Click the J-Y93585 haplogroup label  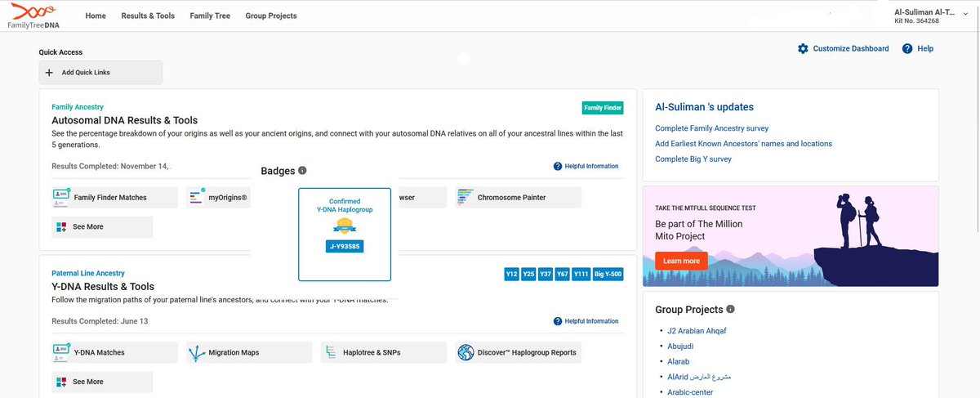click(x=345, y=245)
